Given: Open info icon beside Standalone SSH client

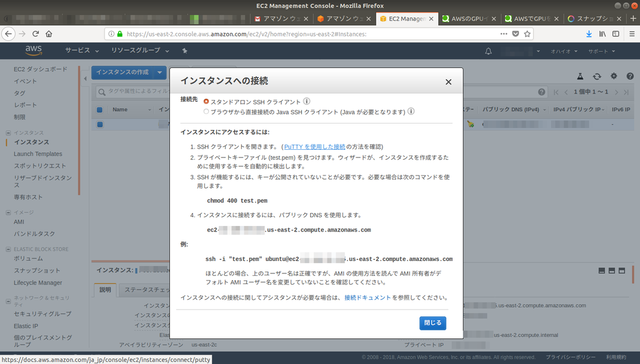Looking at the screenshot, I should tap(306, 101).
